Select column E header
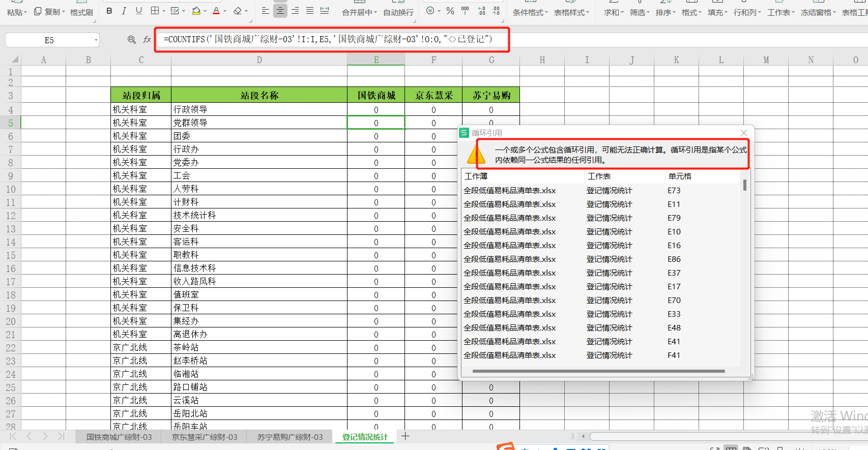The height and width of the screenshot is (450, 868). pyautogui.click(x=376, y=59)
